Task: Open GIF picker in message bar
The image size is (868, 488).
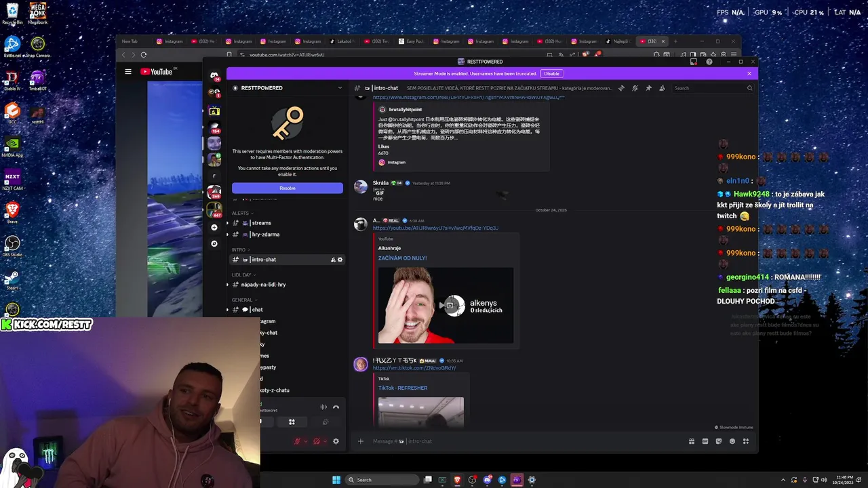Action: 705,441
